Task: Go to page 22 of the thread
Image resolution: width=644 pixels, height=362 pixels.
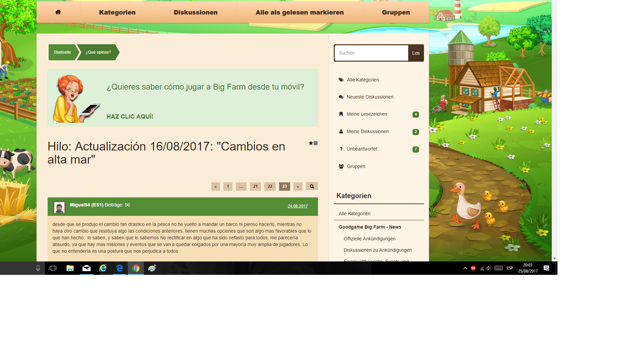Action: point(270,186)
